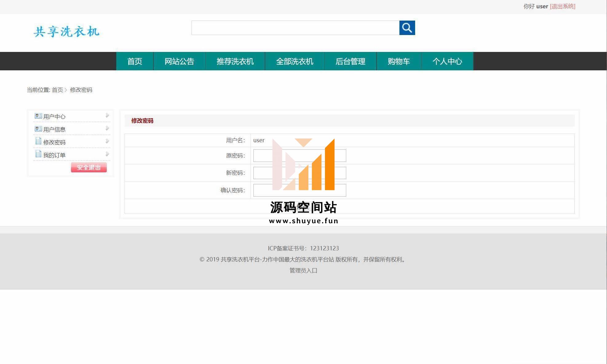607x364 pixels.
Task: Click the 修改密码 document icon in sidebar
Action: click(x=38, y=141)
